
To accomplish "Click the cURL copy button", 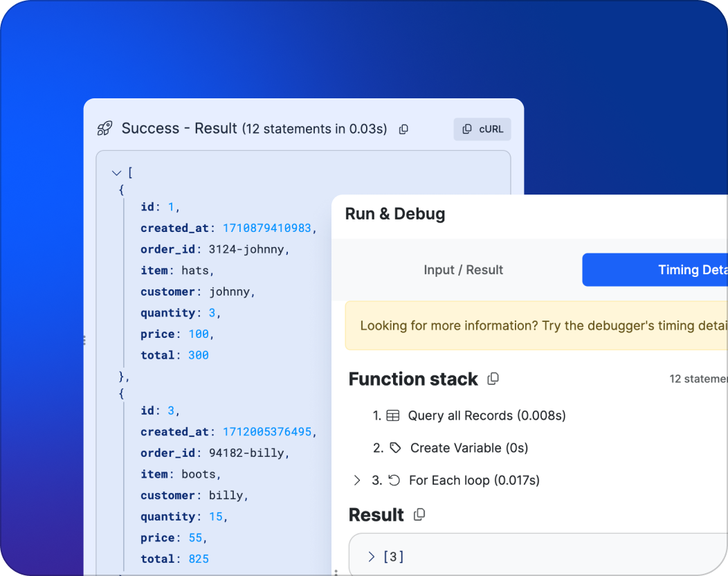I will click(x=482, y=129).
